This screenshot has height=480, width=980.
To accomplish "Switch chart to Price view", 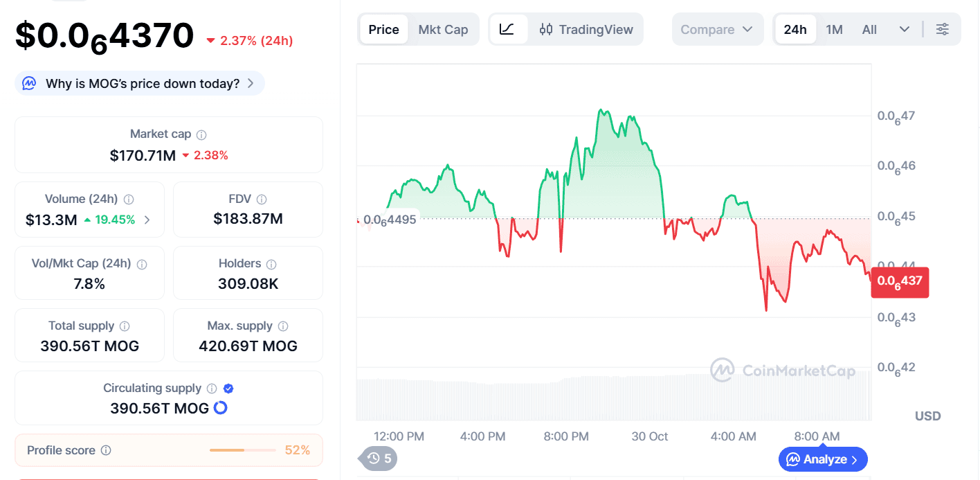I will (x=383, y=30).
